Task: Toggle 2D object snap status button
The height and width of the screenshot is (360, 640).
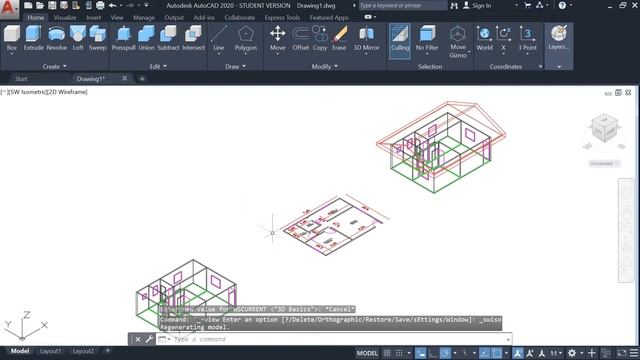Action: coord(497,353)
